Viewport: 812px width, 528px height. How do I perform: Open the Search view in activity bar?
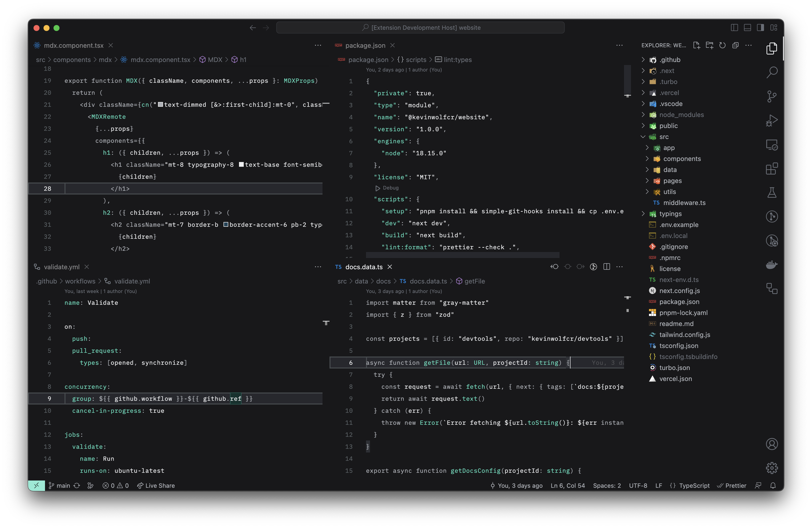click(x=772, y=72)
